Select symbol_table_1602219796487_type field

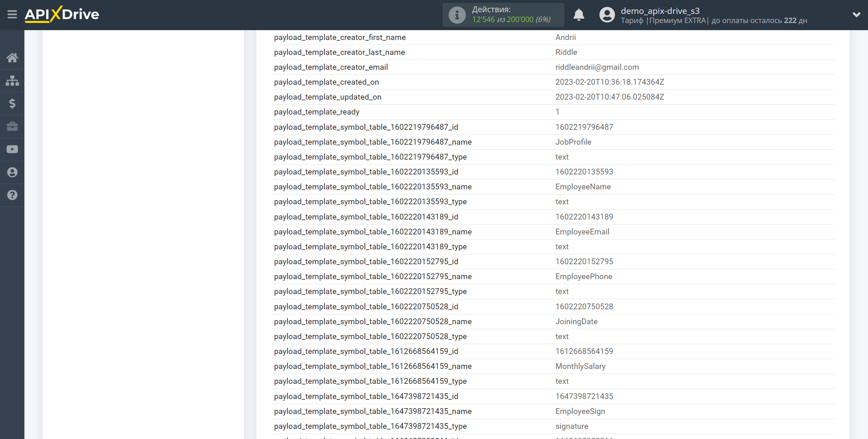[x=370, y=157]
